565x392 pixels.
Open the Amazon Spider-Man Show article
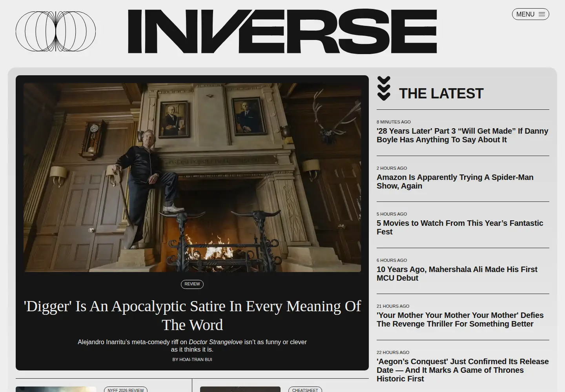455,181
